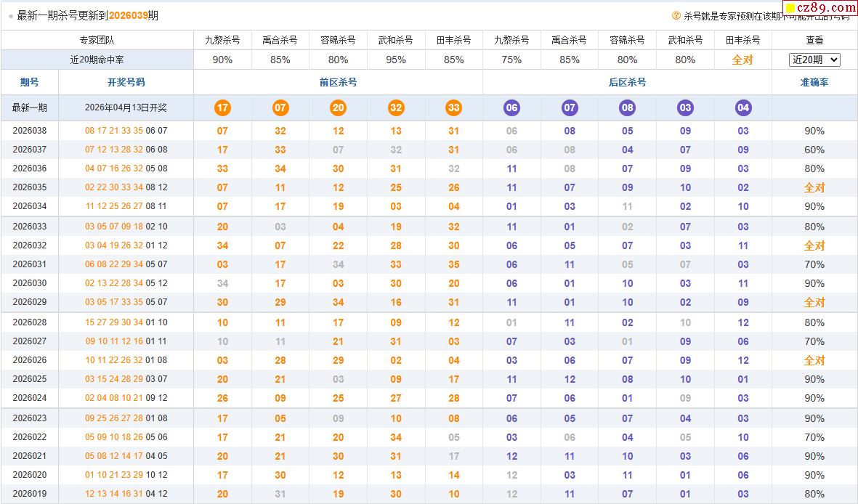Click the orange 33 ball

pos(454,108)
